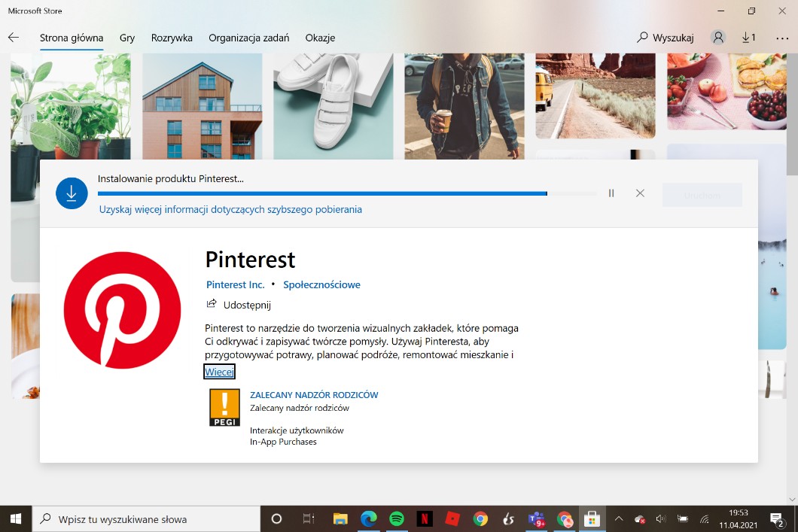This screenshot has height=532, width=798.
Task: Open the Pinterest Inc. publisher link
Action: [x=236, y=284]
